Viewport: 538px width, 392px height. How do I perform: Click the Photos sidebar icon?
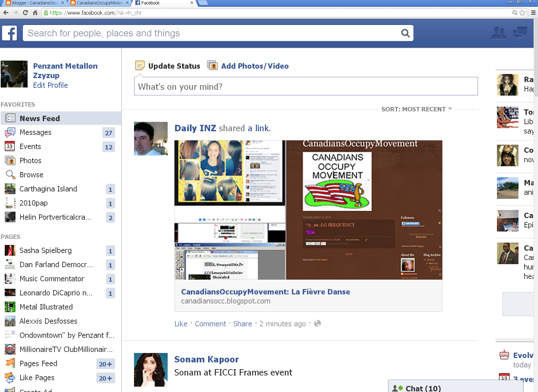pos(10,161)
